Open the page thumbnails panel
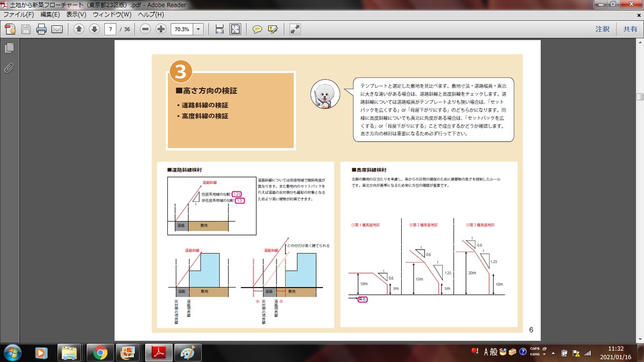This screenshot has width=644, height=362. point(9,48)
